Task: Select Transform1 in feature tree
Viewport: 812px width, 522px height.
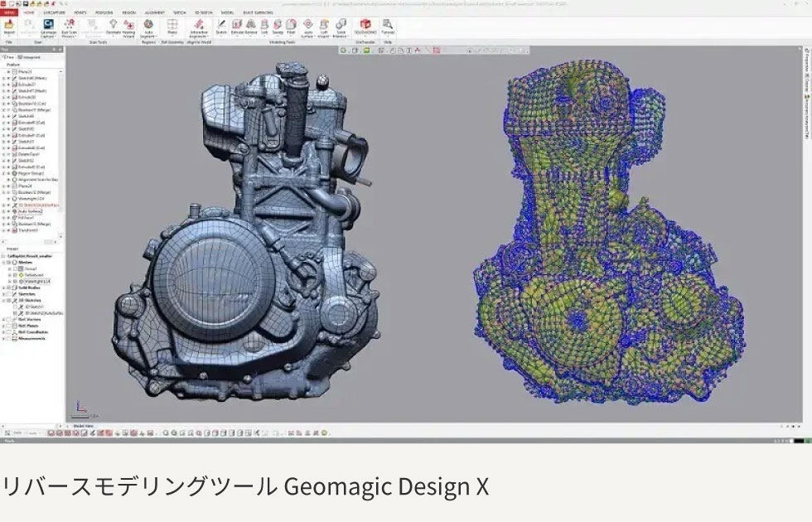Action: (x=28, y=230)
